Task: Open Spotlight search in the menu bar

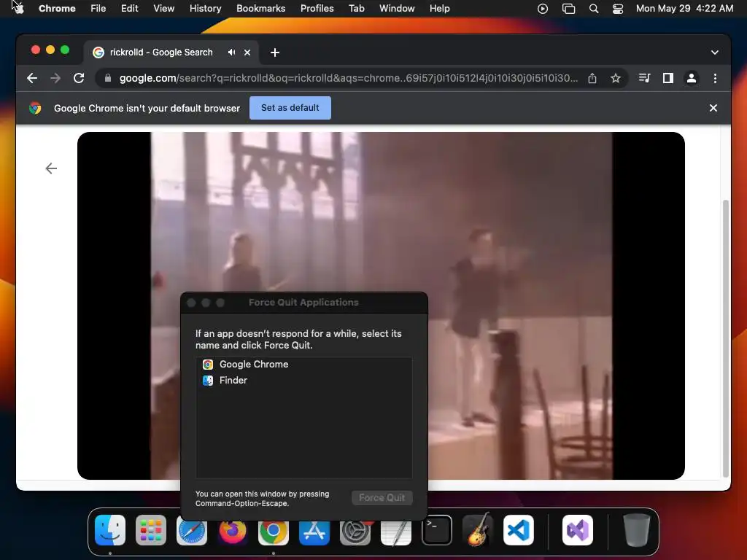Action: (x=594, y=9)
